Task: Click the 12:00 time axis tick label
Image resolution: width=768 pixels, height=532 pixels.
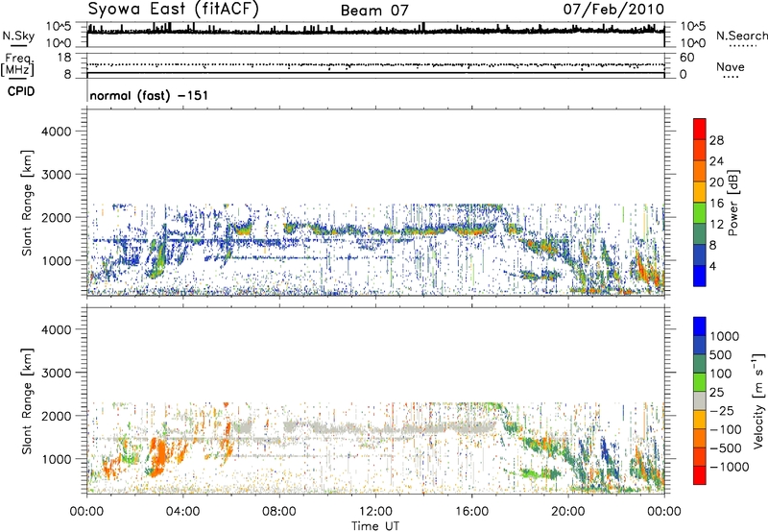Action: tap(375, 512)
